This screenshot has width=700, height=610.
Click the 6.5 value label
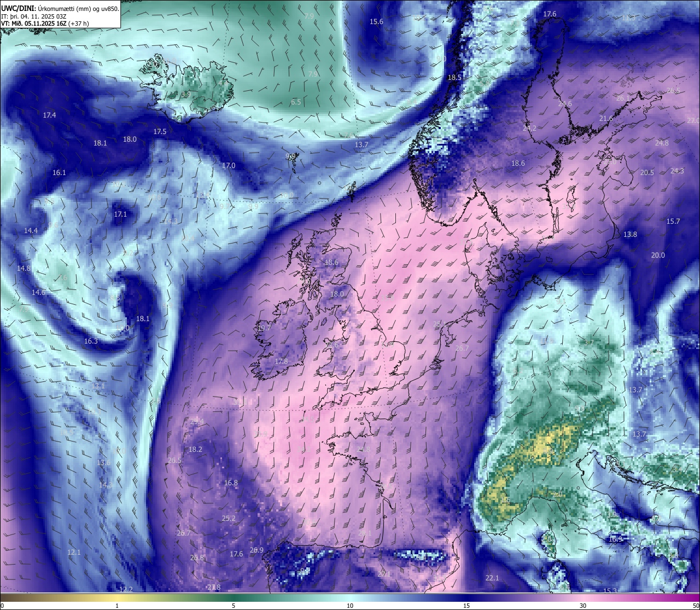click(x=296, y=102)
